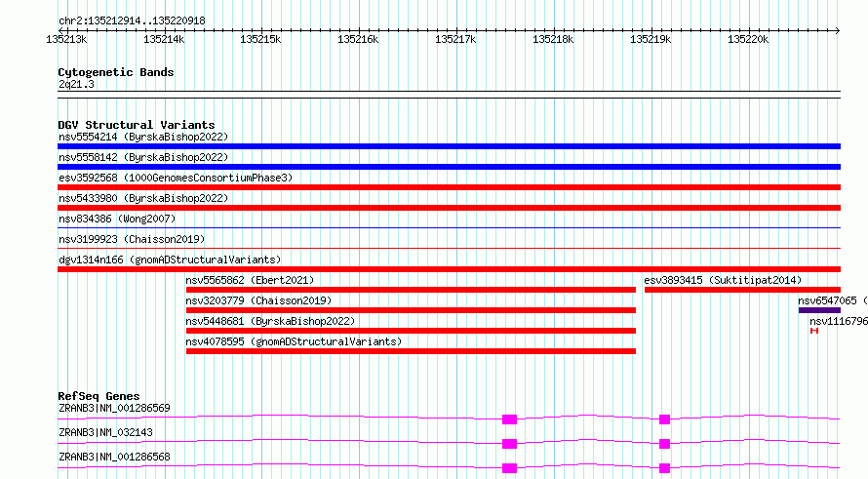Open nsv3203779 (Chaisson2019) variant label

tap(258, 300)
